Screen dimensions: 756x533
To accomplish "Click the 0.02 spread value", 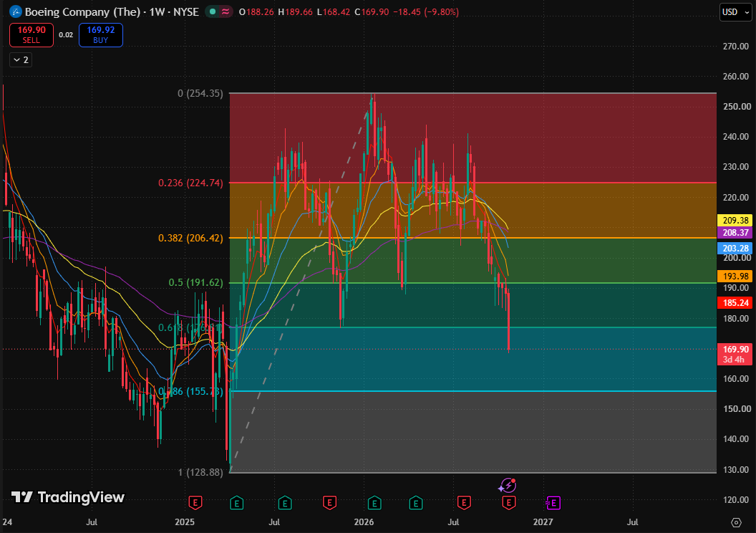I will click(x=66, y=34).
